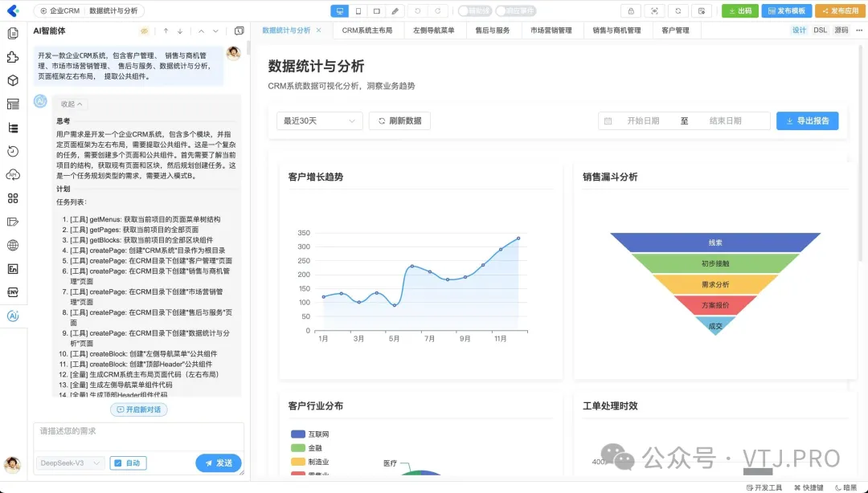This screenshot has width=868, height=493.
Task: Click the 请描述您的需求 input box
Action: tap(137, 436)
